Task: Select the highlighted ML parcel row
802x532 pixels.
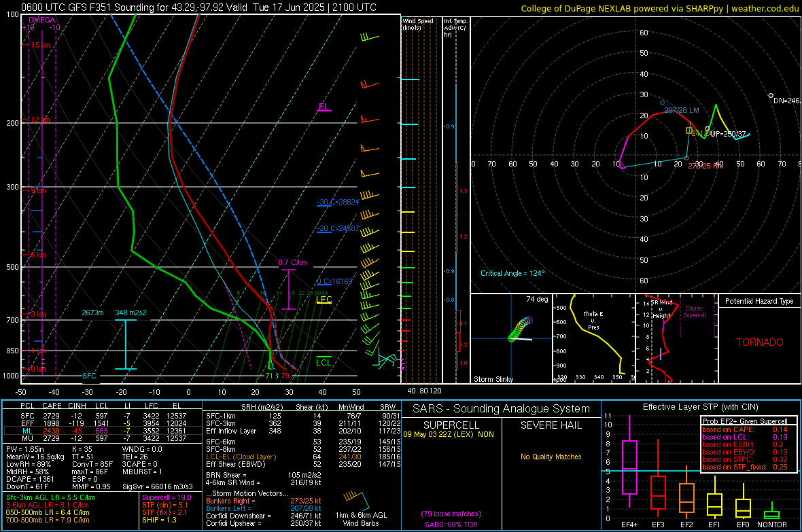Action: 103,431
